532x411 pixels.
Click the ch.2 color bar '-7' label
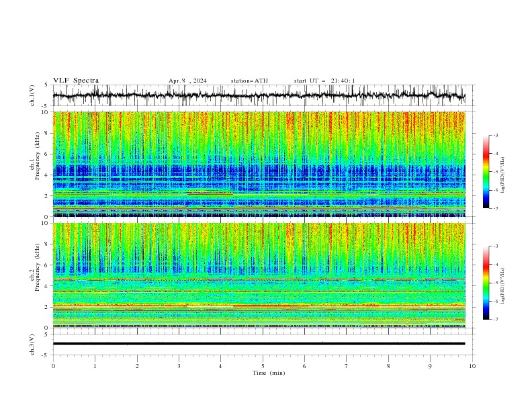(496, 319)
